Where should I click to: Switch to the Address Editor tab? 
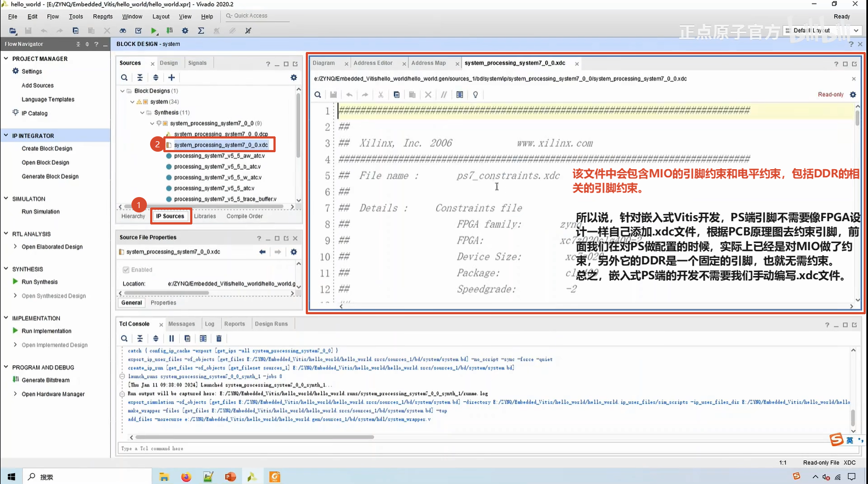373,63
